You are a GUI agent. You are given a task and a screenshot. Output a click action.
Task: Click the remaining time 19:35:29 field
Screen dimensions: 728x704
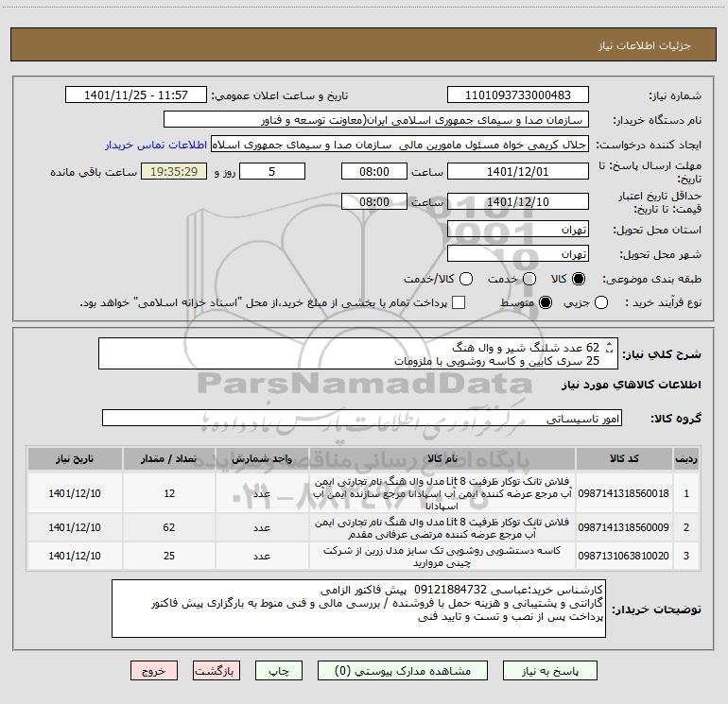pyautogui.click(x=174, y=171)
